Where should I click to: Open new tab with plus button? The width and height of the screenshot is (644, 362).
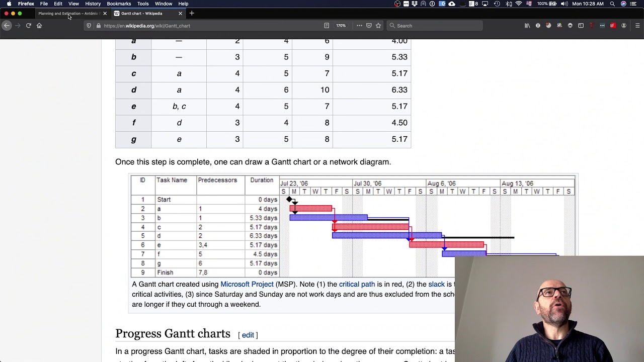coord(192,14)
